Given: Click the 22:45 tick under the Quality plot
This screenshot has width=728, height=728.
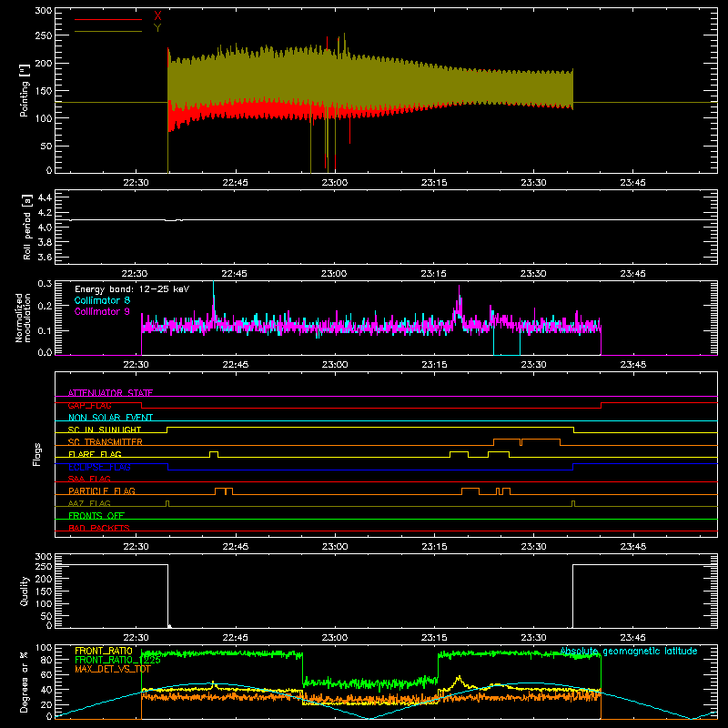Looking at the screenshot, I should [x=236, y=638].
